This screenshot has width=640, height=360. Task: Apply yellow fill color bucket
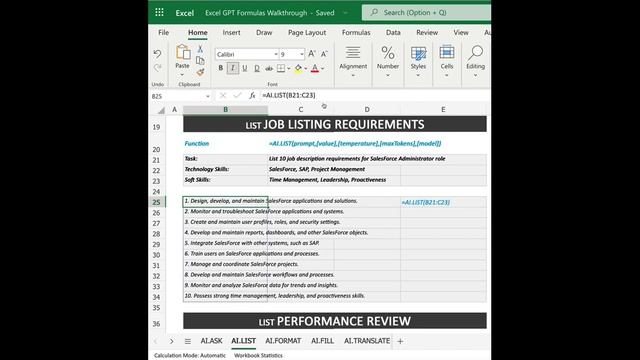coord(298,69)
